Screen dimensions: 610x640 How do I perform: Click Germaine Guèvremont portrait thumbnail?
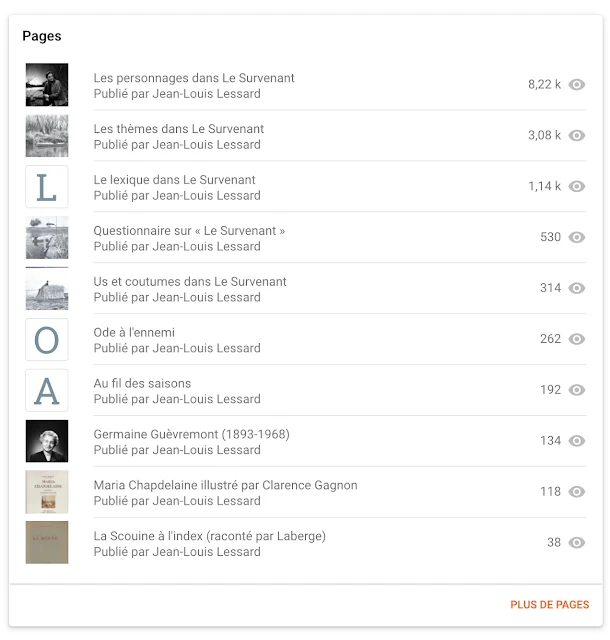[47, 441]
